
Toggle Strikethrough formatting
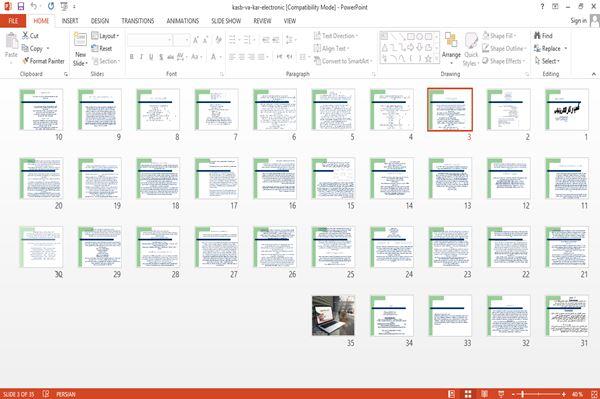171,57
